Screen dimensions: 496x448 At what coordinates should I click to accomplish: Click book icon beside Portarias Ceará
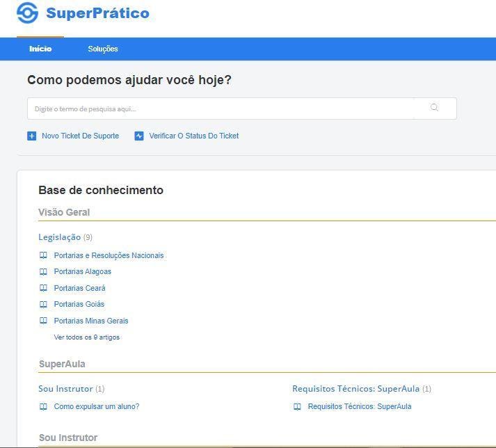click(x=43, y=288)
